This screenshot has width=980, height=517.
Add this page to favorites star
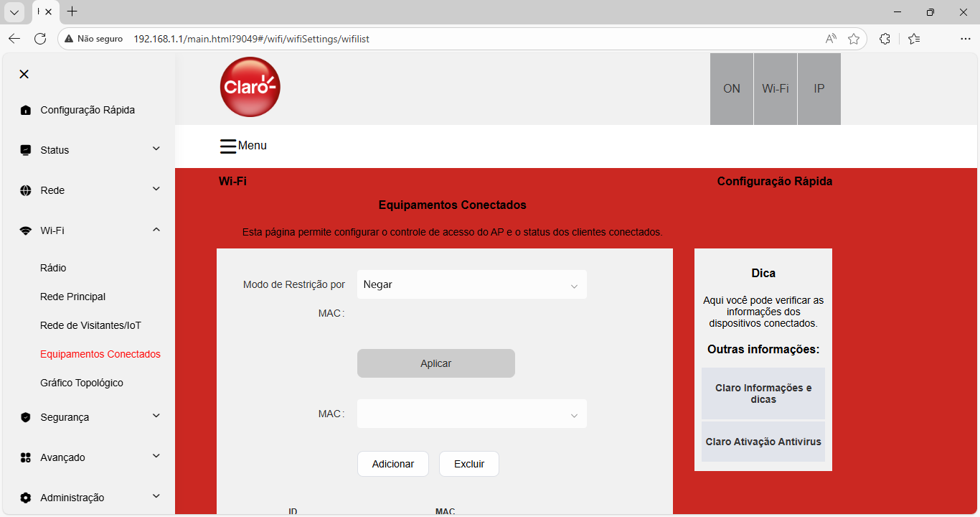click(x=853, y=39)
